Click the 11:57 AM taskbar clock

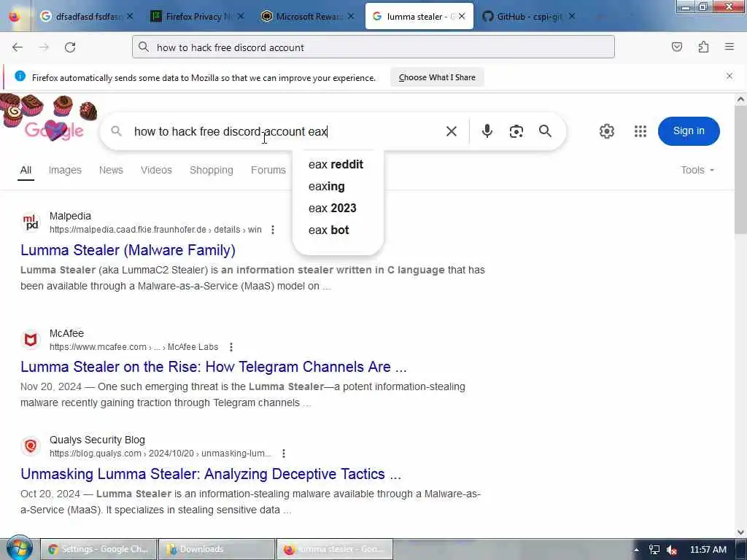point(708,550)
